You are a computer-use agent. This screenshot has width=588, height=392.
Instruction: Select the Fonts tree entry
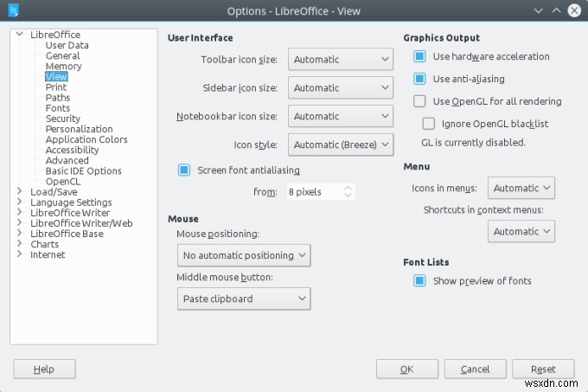58,108
